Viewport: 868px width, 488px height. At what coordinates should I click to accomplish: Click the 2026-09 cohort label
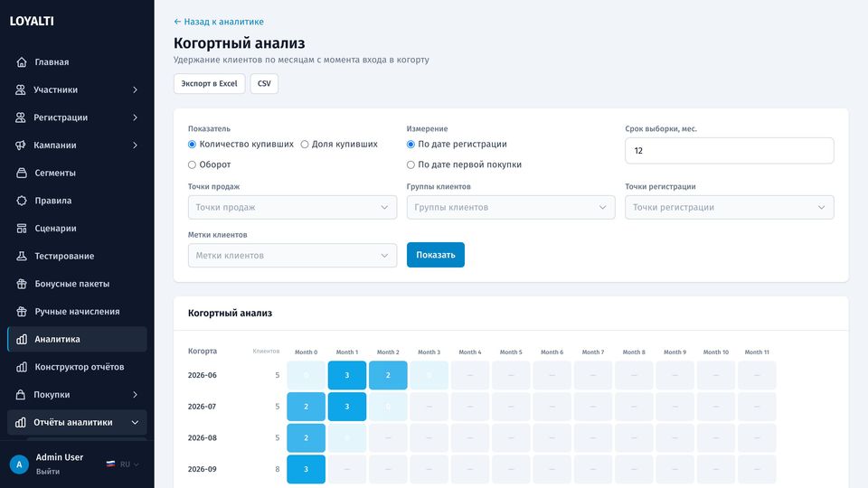pos(202,469)
